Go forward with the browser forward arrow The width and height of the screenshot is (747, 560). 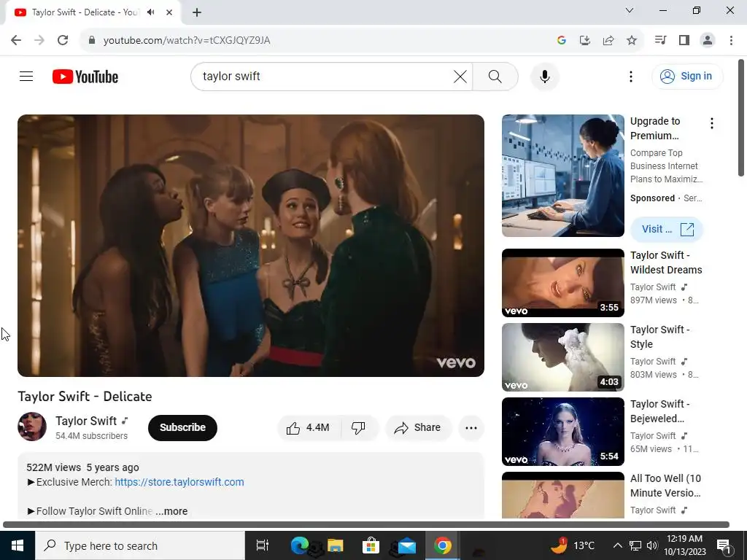(x=39, y=40)
